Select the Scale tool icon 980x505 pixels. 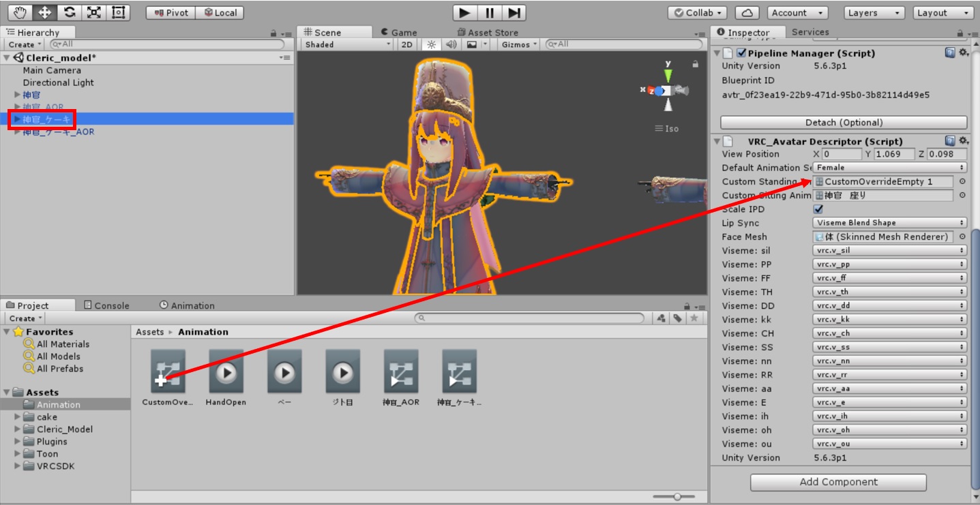pos(93,12)
